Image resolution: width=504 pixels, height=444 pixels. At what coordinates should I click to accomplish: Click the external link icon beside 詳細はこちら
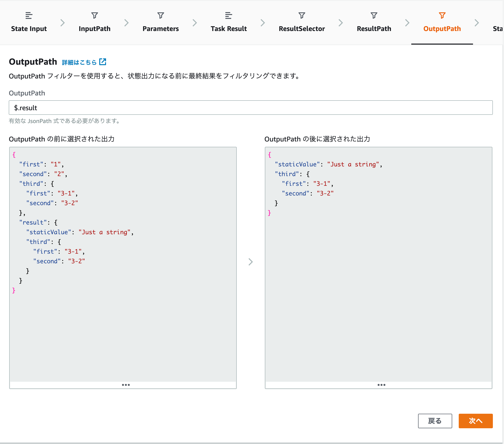coord(103,62)
